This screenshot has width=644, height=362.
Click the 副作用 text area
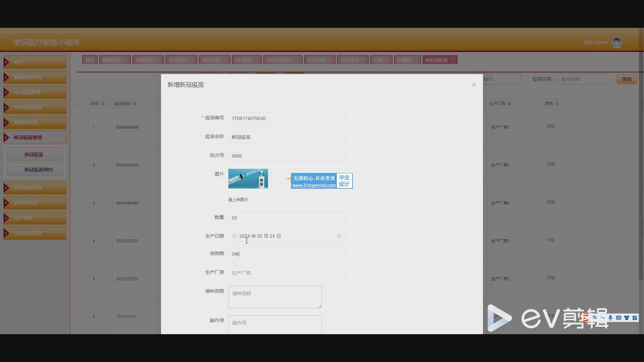(275, 324)
